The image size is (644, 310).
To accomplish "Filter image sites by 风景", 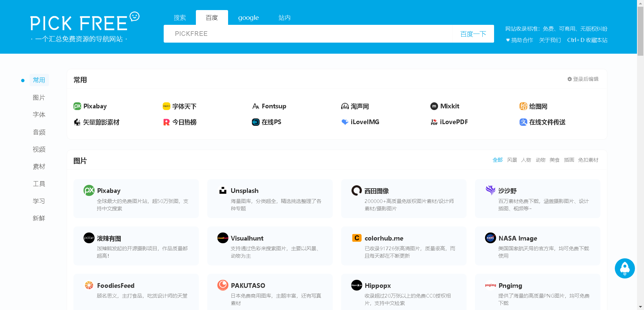I will 512,160.
